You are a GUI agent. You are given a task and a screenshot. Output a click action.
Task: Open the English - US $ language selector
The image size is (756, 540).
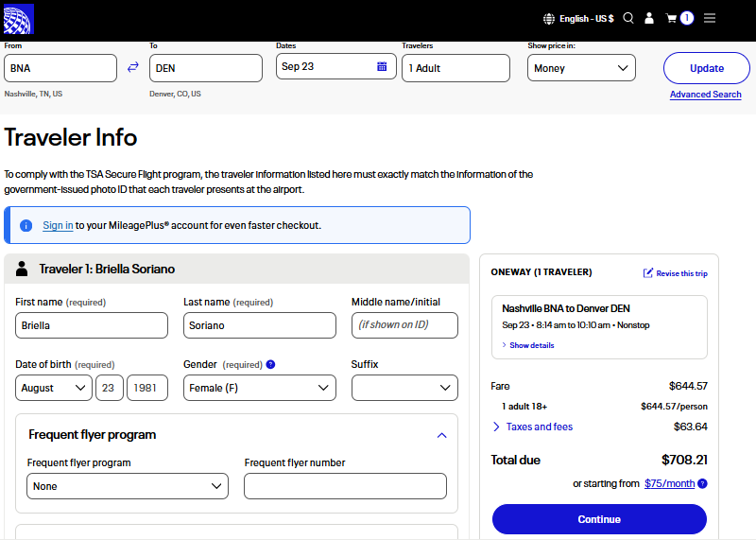pyautogui.click(x=578, y=18)
